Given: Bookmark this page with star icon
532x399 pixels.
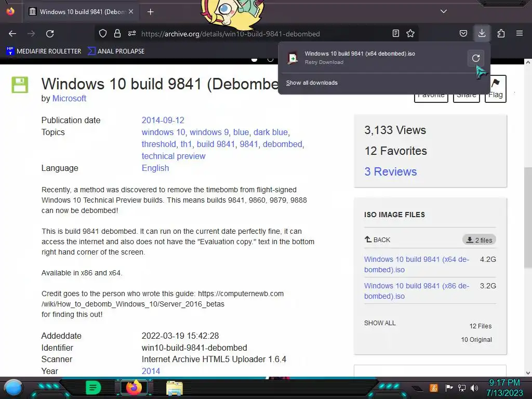Looking at the screenshot, I should [x=410, y=34].
